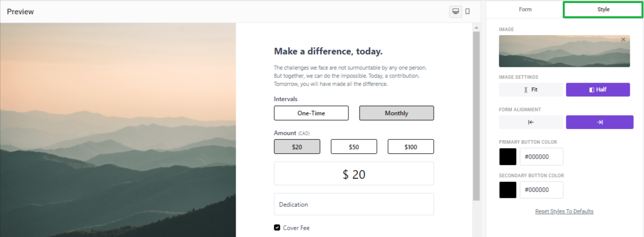Screen dimensions: 644x237
Task: Edit secondary button color hex field
Action: pos(541,190)
